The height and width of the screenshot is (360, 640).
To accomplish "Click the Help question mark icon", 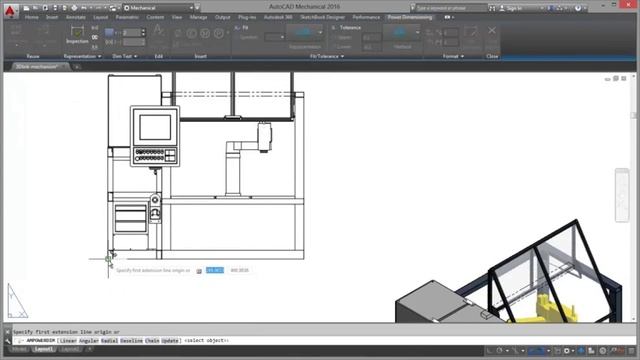I will (x=578, y=8).
